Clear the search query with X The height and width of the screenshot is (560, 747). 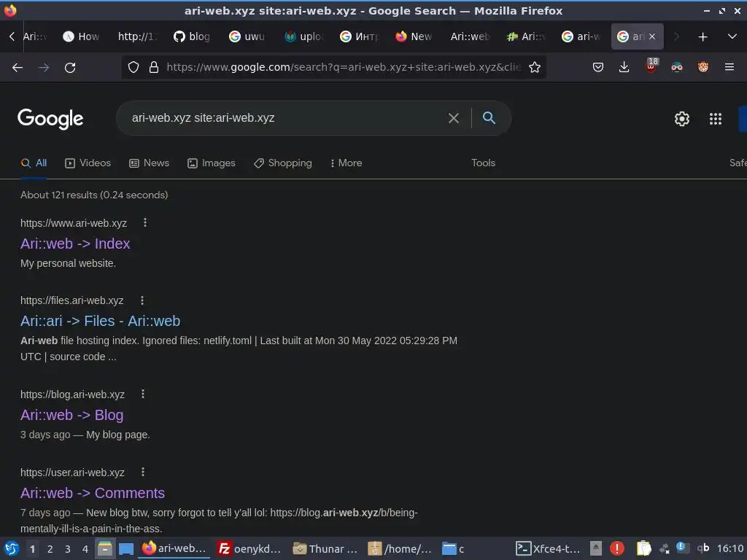click(454, 118)
